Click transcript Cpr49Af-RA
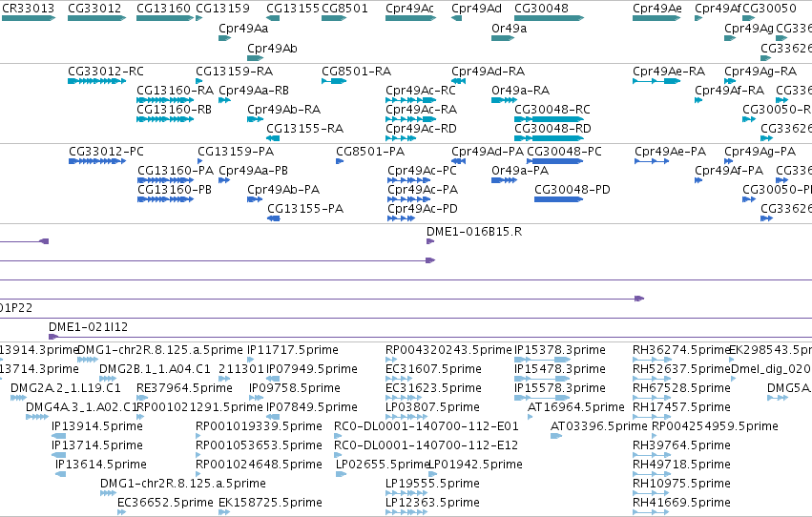This screenshot has height=517, width=812. tap(729, 91)
